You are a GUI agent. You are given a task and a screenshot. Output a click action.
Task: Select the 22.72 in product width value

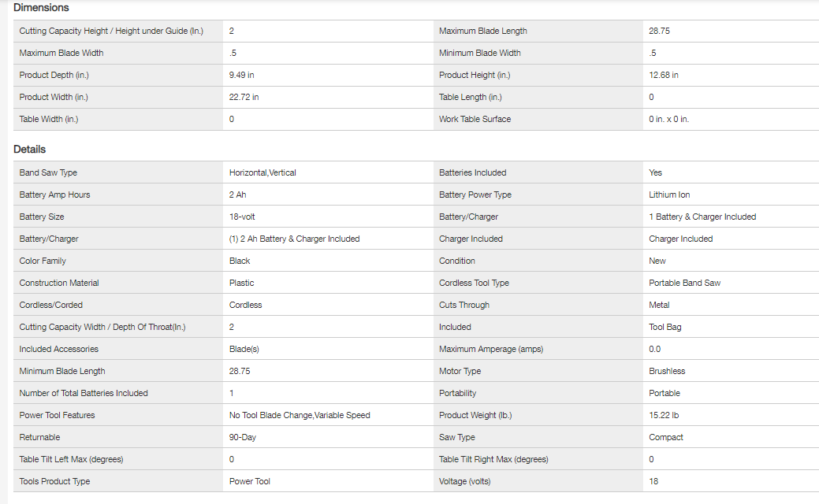click(x=244, y=97)
